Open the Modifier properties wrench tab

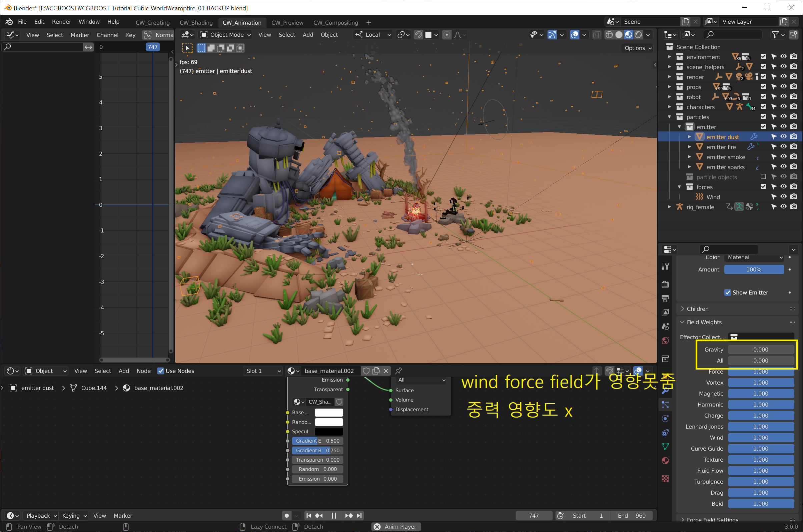pos(665,391)
